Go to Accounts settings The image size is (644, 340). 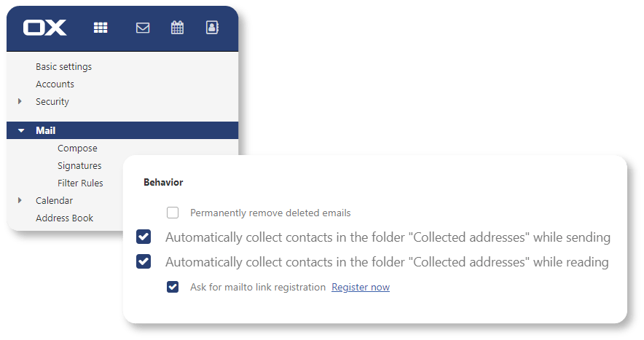pyautogui.click(x=55, y=84)
